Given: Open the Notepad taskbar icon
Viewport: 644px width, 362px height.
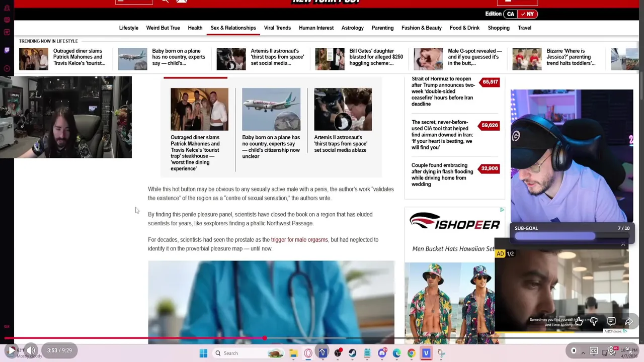Looking at the screenshot, I should click(x=367, y=353).
